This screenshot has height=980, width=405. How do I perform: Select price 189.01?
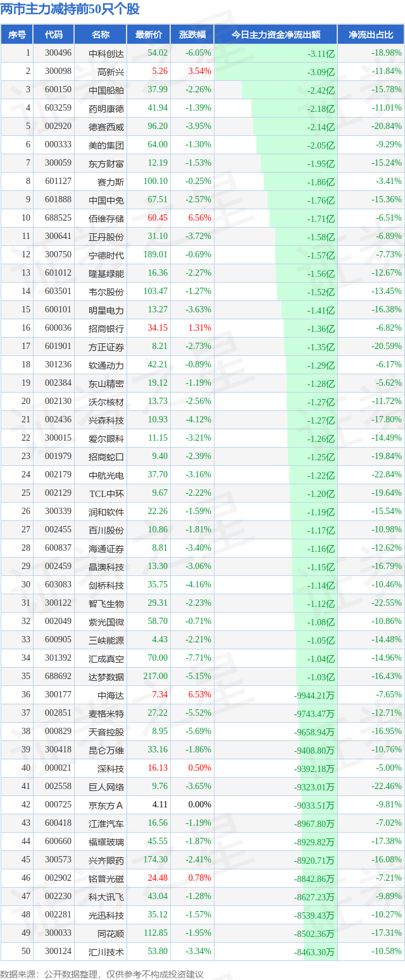[156, 255]
